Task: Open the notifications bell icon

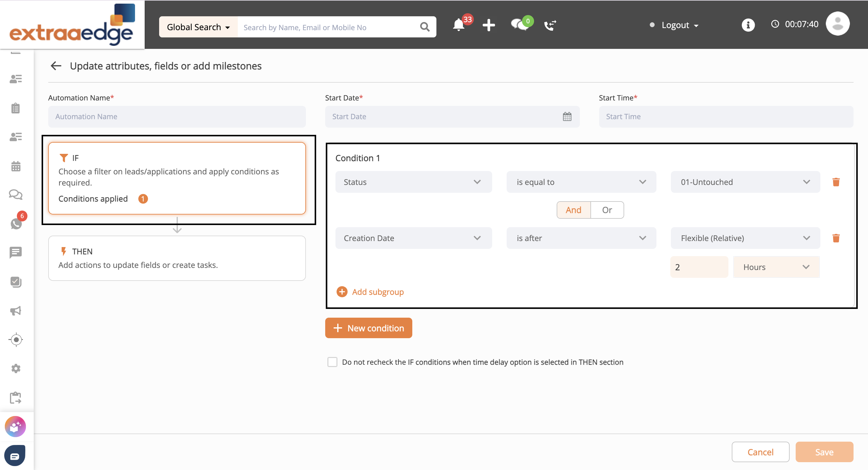Action: pyautogui.click(x=458, y=25)
